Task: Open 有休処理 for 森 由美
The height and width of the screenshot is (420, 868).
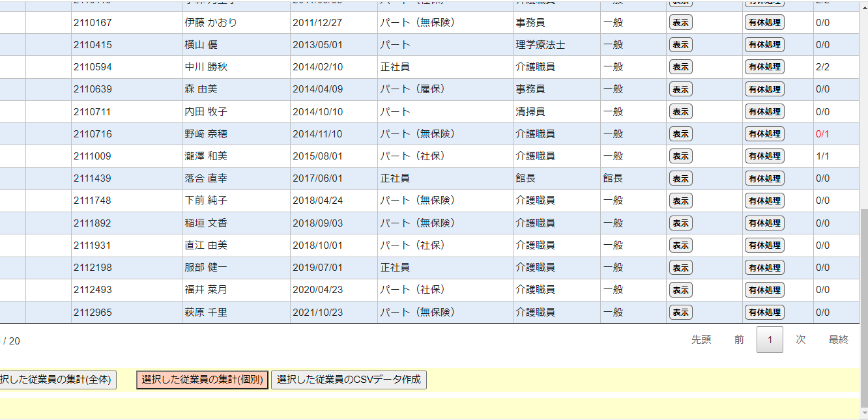Action: coord(764,89)
